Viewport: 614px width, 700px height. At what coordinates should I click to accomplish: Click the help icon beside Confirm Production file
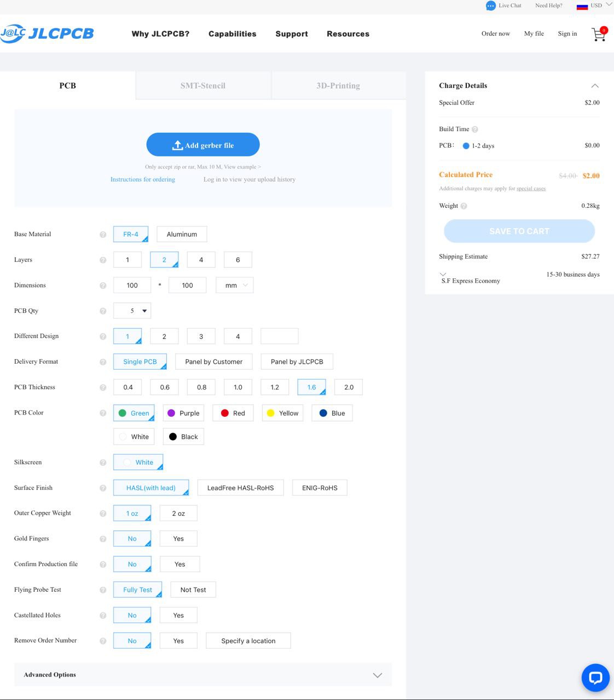click(x=103, y=564)
